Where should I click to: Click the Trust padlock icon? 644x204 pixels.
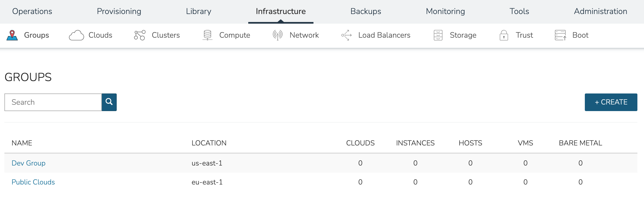pyautogui.click(x=504, y=35)
